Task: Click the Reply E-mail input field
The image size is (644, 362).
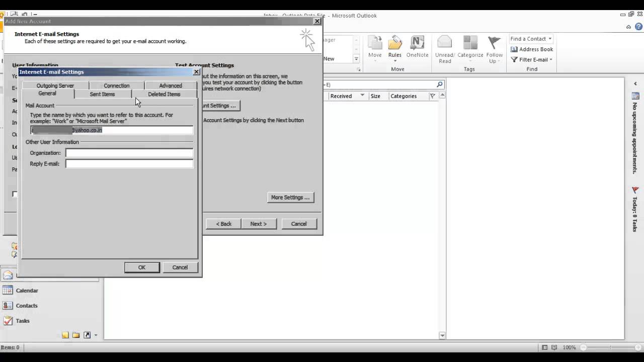Action: tap(129, 164)
